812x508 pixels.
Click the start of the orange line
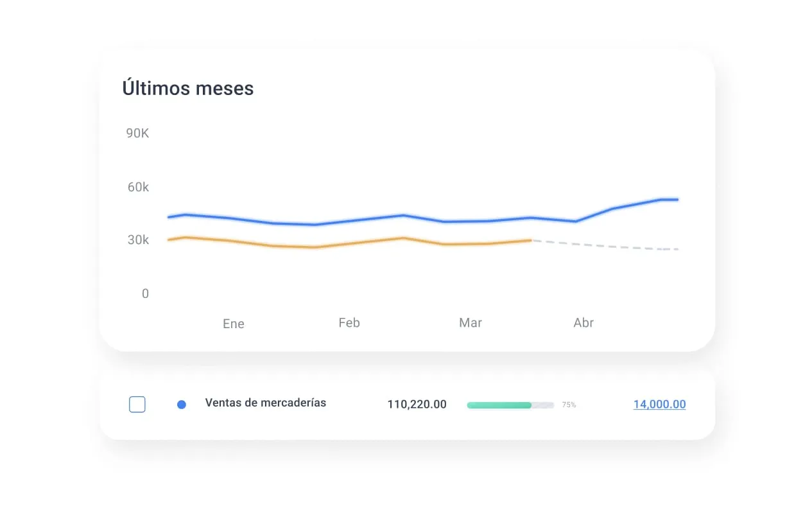169,238
